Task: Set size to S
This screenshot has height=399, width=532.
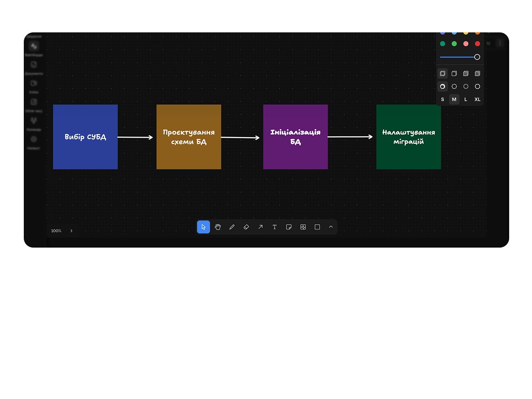Action: [443, 100]
